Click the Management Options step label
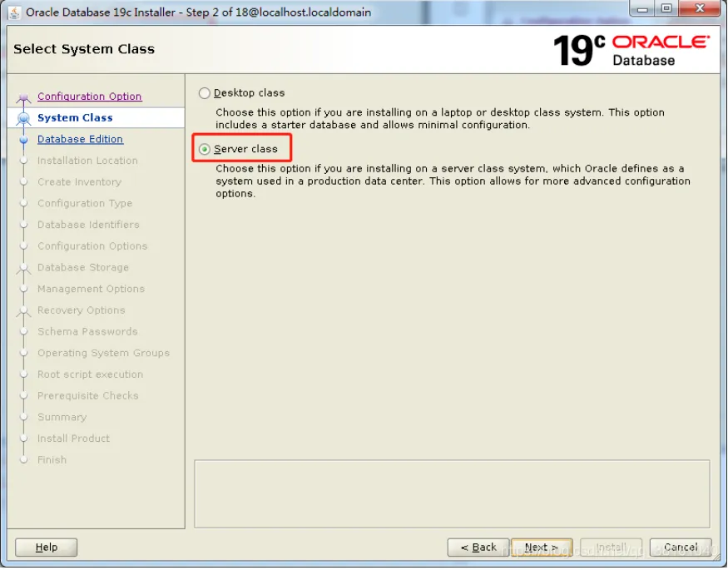Screen dimensions: 728x570 point(91,289)
